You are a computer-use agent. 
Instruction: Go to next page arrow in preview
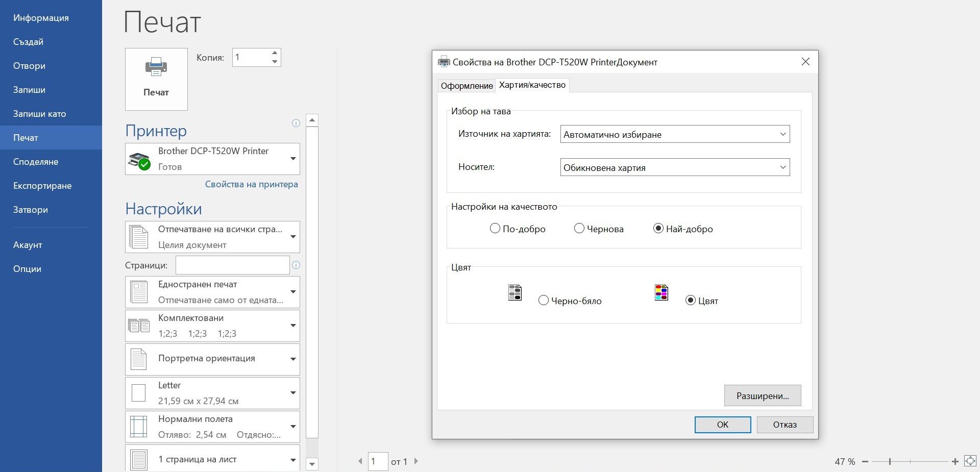(416, 461)
